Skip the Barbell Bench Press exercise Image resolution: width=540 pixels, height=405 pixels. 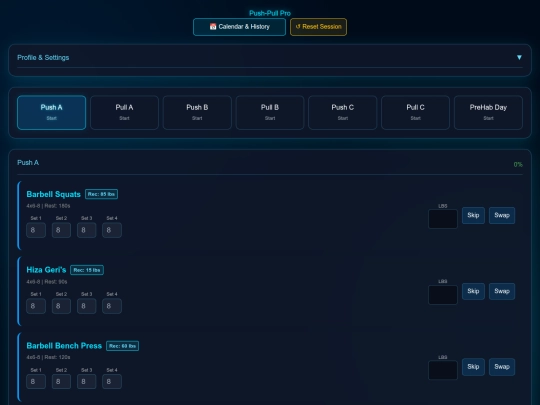473,367
